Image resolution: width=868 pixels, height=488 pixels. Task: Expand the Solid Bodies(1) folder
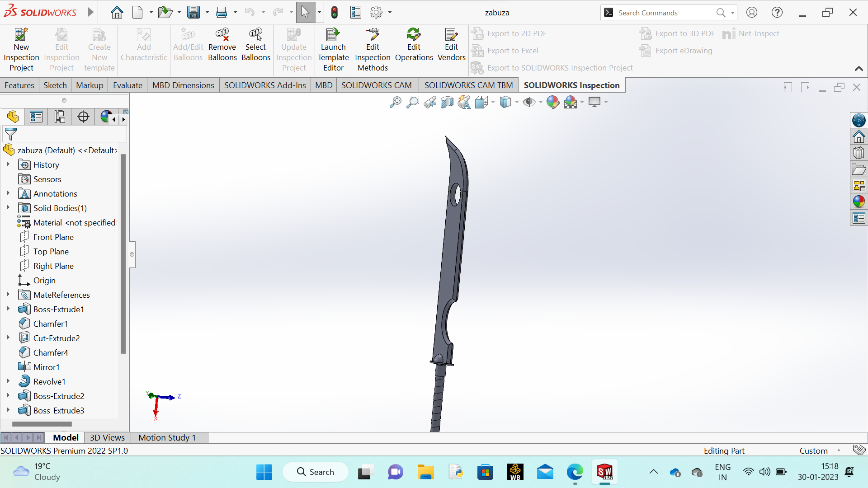[x=8, y=208]
